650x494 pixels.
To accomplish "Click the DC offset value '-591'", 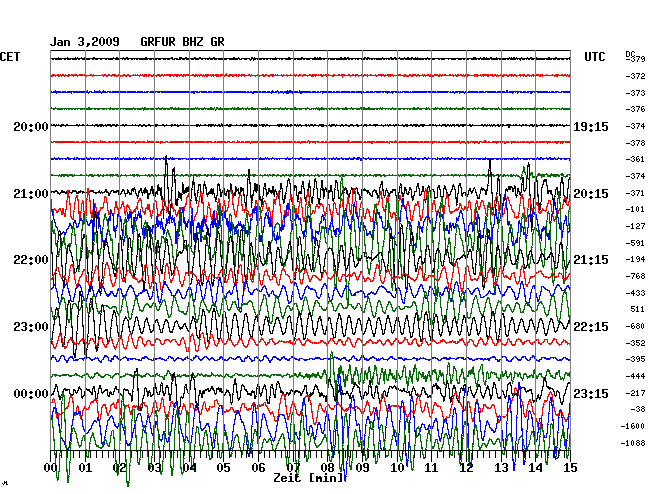I will point(635,243).
